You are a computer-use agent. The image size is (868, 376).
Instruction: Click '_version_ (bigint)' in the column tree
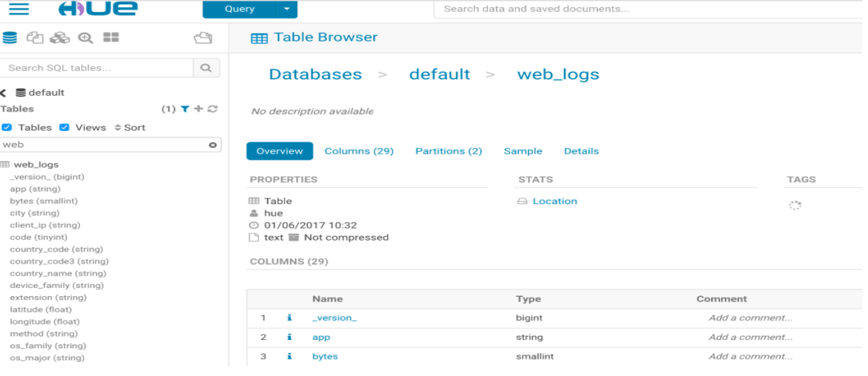[x=47, y=177]
